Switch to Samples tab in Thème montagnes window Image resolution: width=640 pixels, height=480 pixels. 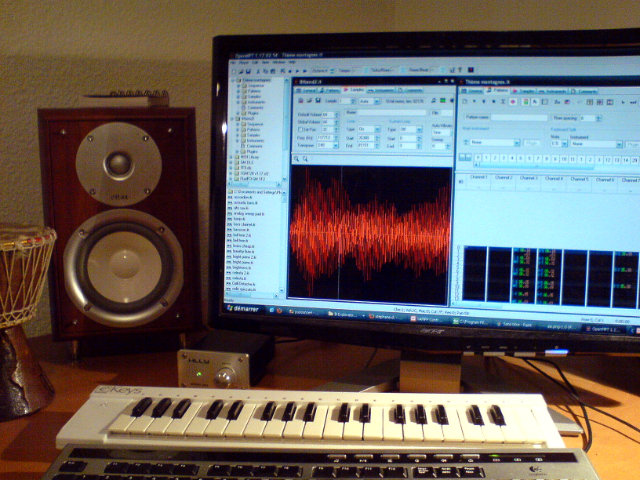tap(524, 91)
